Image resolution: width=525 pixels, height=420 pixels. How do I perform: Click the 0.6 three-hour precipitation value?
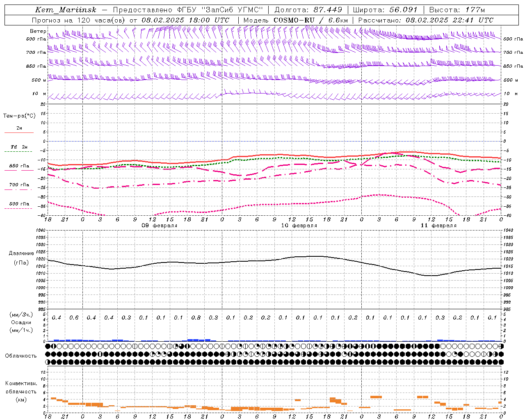(74, 318)
